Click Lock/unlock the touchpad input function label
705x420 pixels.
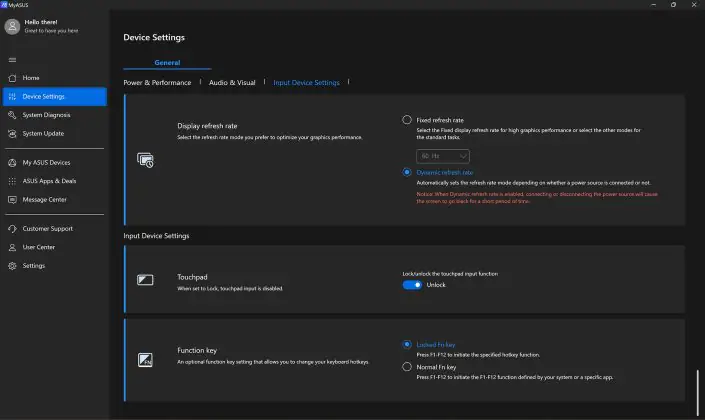point(450,274)
